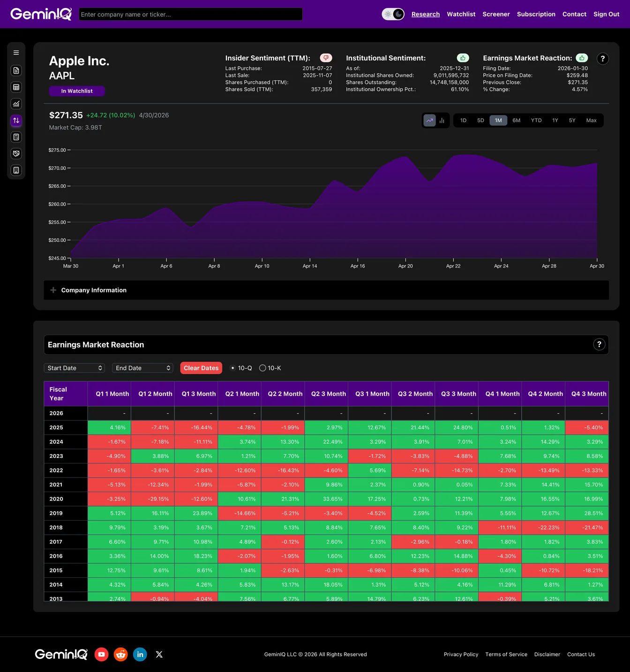The image size is (630, 672).
Task: Click the $271.35 current price
Action: pos(66,115)
